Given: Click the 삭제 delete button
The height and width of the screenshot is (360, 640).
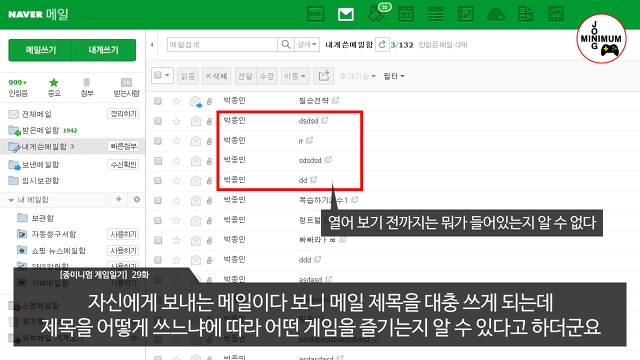Looking at the screenshot, I should (216, 76).
